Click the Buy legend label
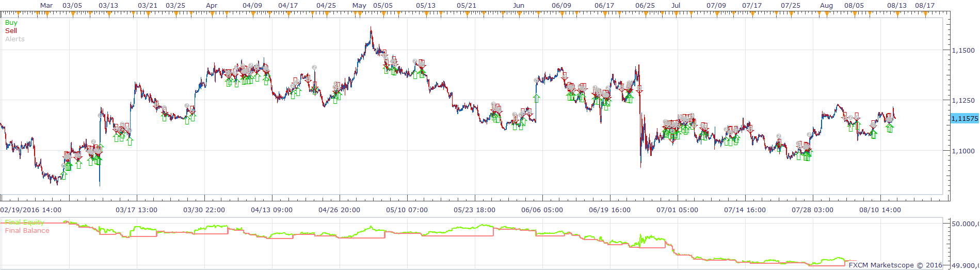The width and height of the screenshot is (980, 270). [11, 23]
